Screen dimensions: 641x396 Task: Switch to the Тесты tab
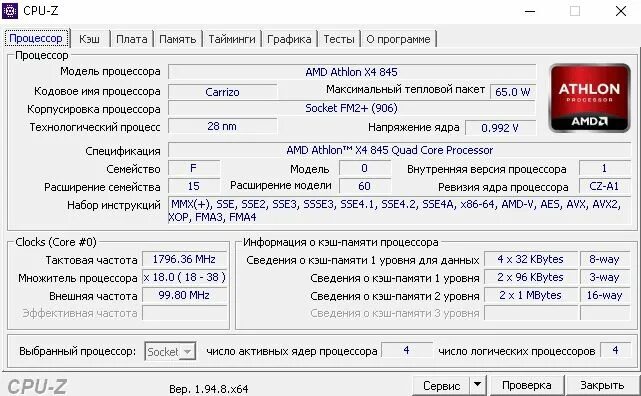click(x=339, y=39)
